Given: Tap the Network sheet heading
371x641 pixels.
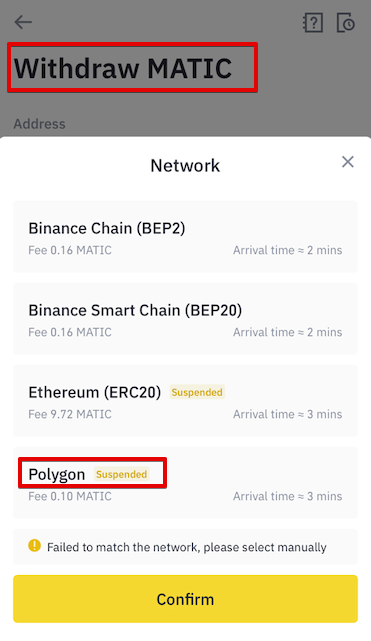Looking at the screenshot, I should point(185,166).
